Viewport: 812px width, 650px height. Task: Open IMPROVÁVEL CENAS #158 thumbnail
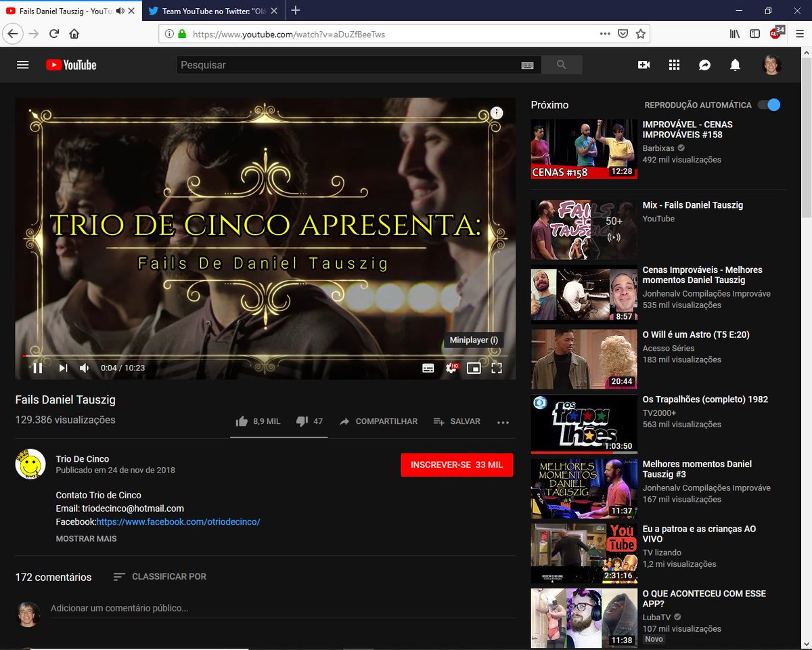584,149
